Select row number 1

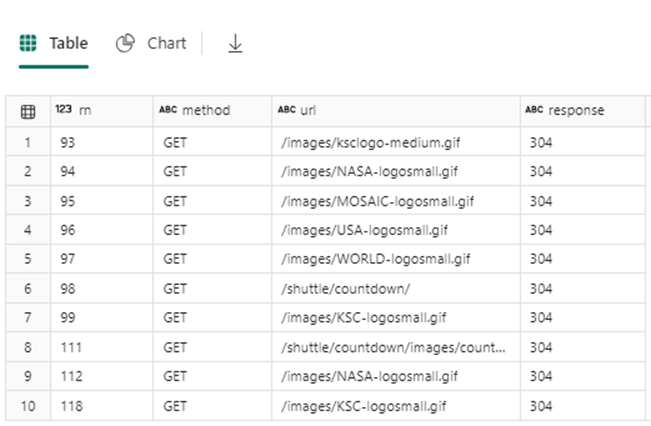28,143
